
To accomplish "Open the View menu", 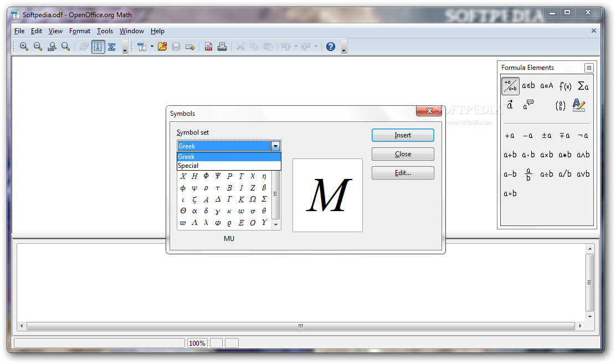I will click(x=55, y=31).
